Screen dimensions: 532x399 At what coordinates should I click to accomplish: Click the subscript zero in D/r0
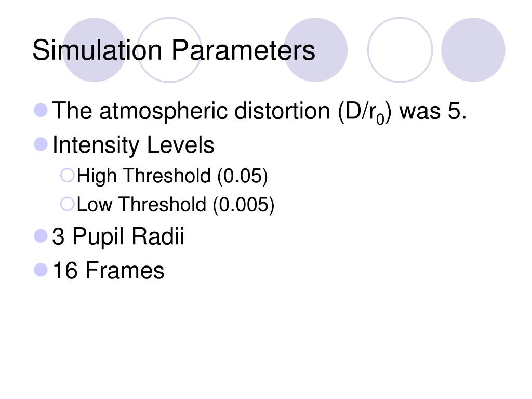pos(380,118)
